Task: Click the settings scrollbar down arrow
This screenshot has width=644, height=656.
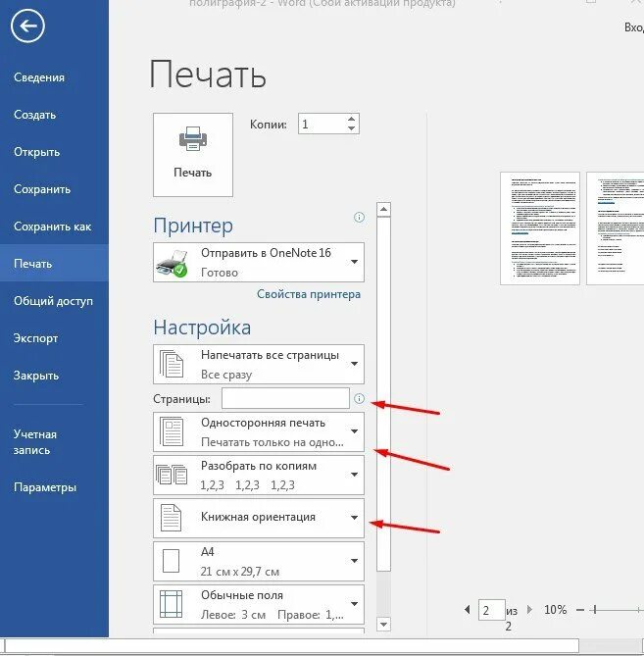Action: (x=383, y=625)
